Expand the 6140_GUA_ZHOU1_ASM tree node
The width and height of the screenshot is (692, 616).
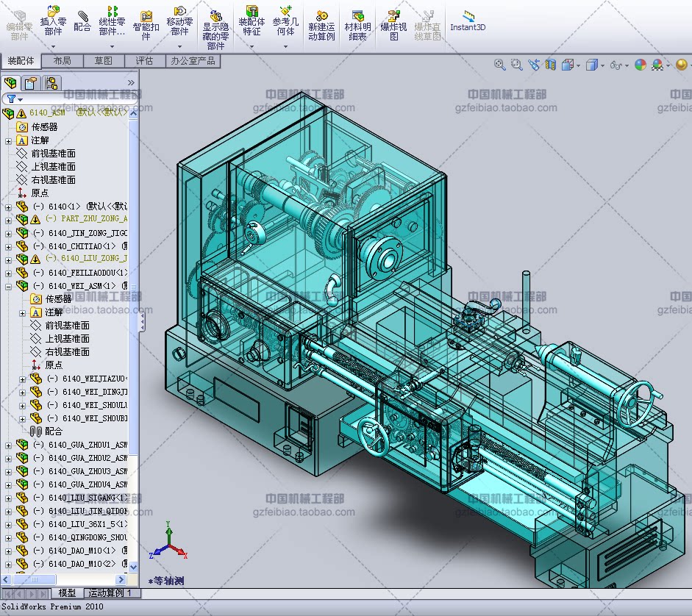click(x=8, y=445)
